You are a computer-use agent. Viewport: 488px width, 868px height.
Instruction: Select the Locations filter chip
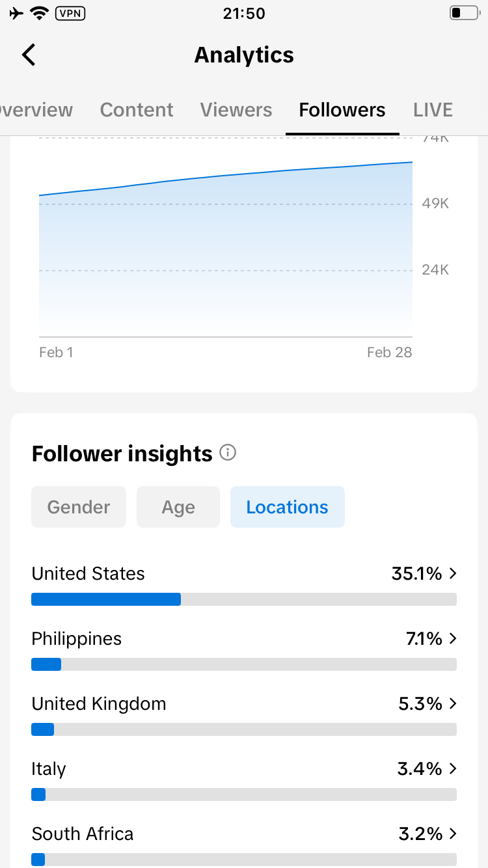point(287,507)
